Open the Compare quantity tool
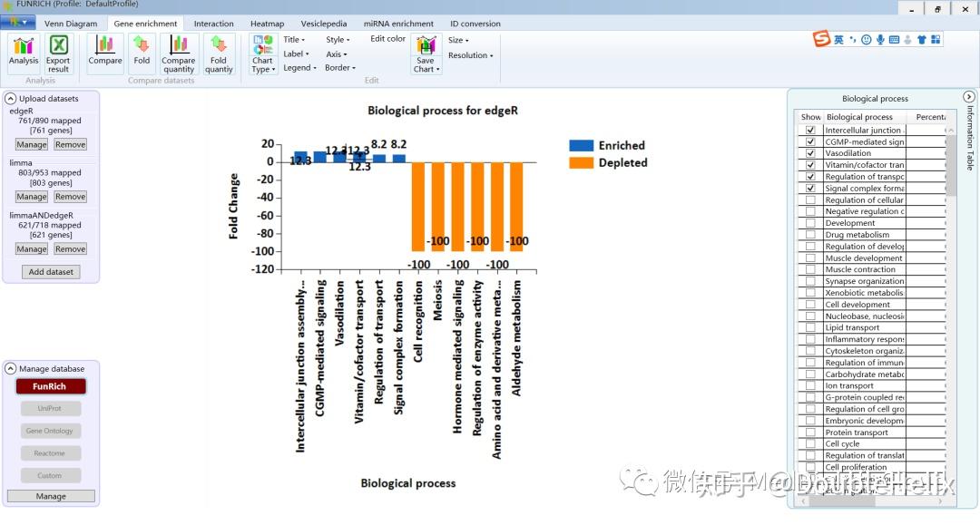980x525 pixels. pyautogui.click(x=178, y=52)
